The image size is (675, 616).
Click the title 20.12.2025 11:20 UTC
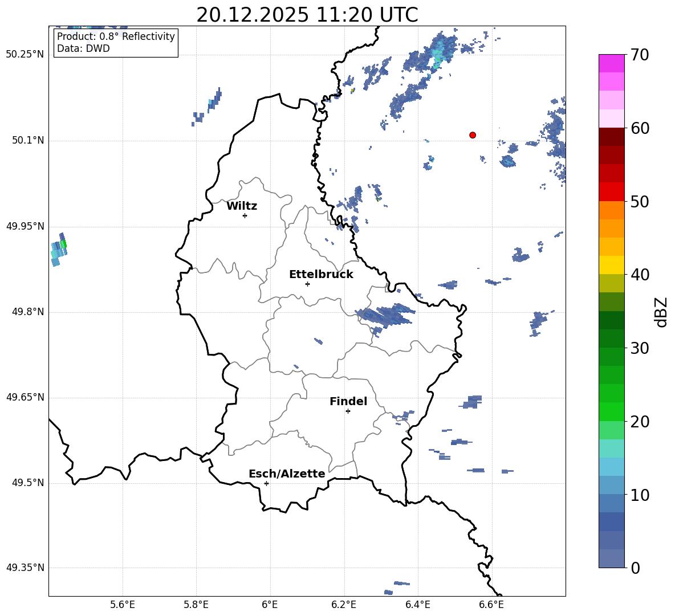(307, 15)
